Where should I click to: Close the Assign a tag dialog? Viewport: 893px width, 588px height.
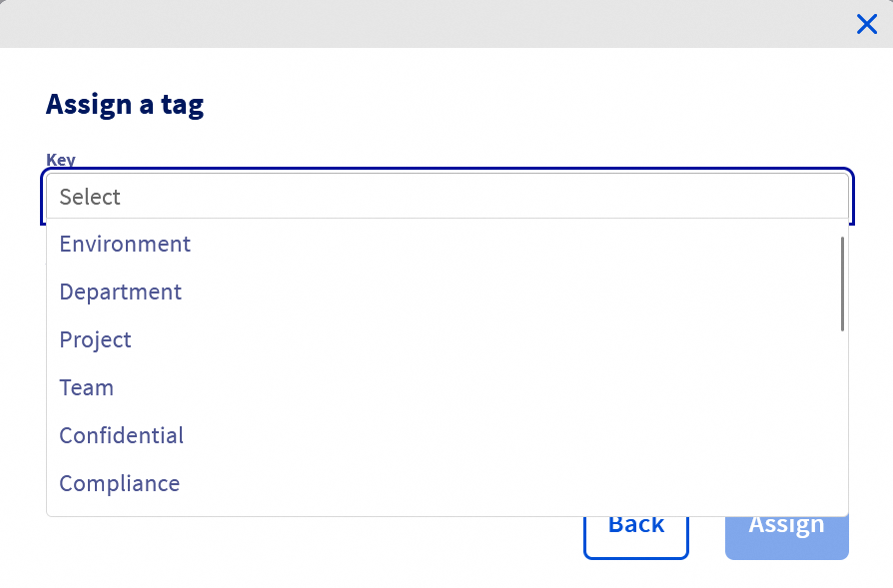pos(866,24)
